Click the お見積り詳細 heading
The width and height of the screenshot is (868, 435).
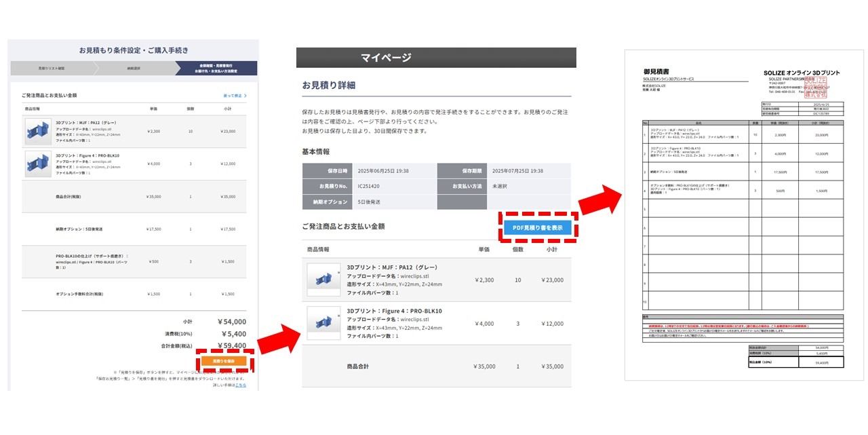pyautogui.click(x=329, y=86)
